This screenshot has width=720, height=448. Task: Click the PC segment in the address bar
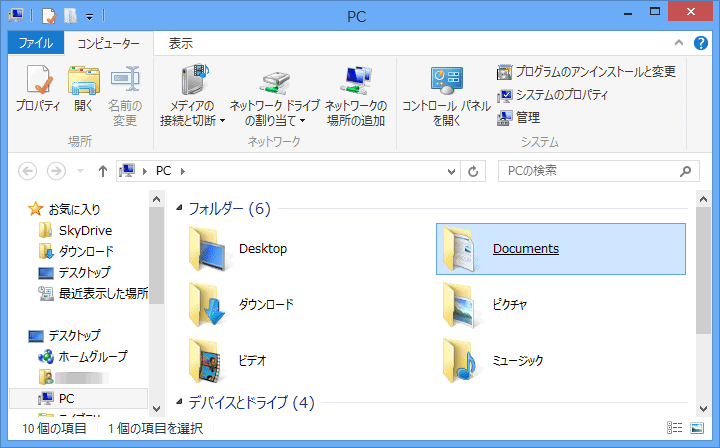163,171
